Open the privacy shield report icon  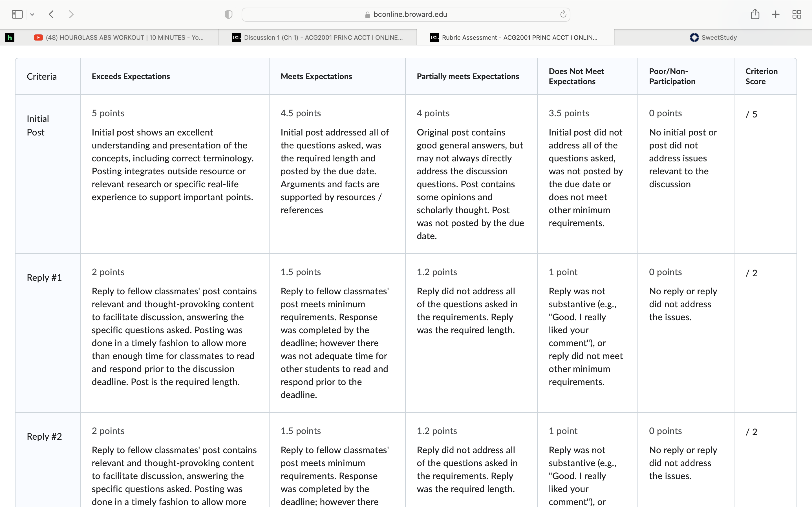pos(228,14)
